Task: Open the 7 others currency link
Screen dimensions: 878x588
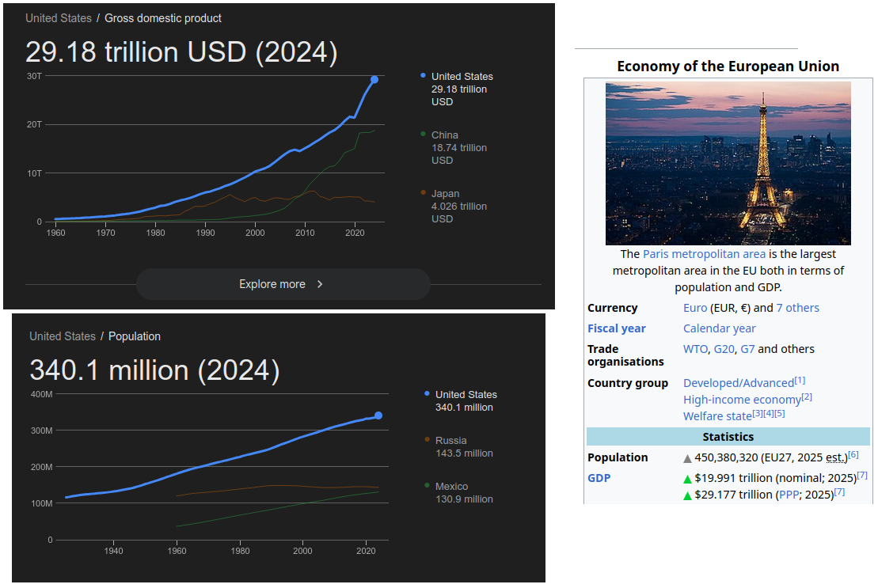Action: pyautogui.click(x=797, y=308)
